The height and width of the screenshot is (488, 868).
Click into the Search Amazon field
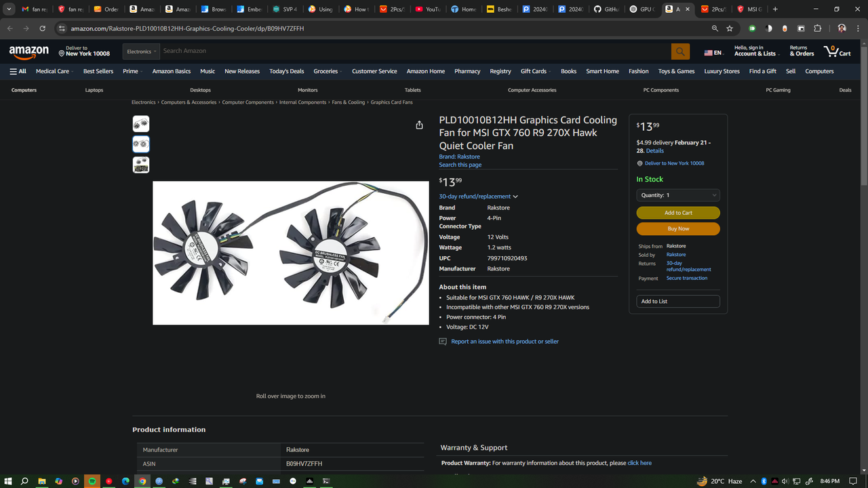(x=416, y=52)
